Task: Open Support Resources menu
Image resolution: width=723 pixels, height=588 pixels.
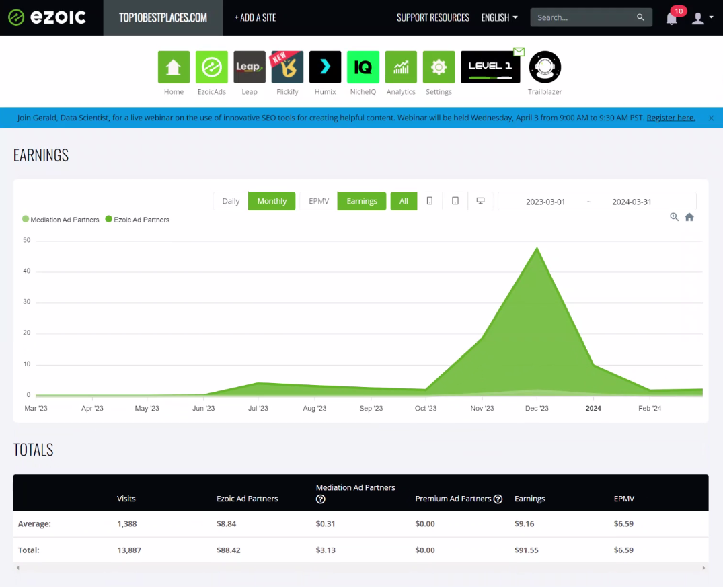Action: coord(433,17)
